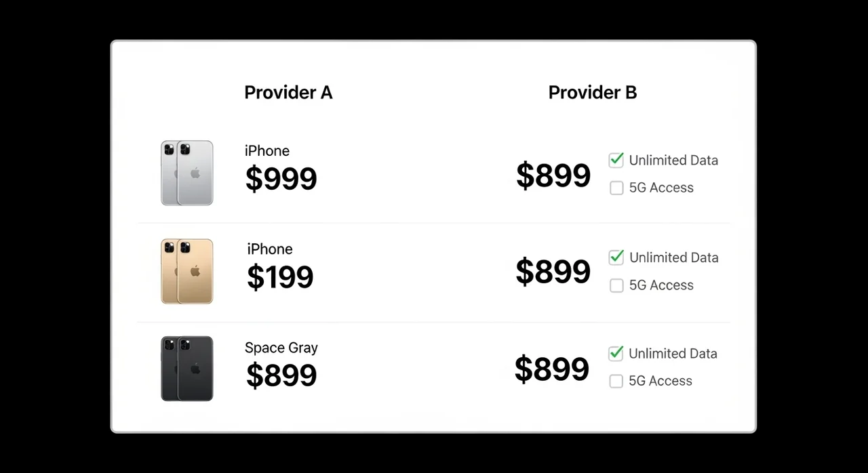This screenshot has width=868, height=473.
Task: Click the Space Gray product label
Action: [x=281, y=348]
